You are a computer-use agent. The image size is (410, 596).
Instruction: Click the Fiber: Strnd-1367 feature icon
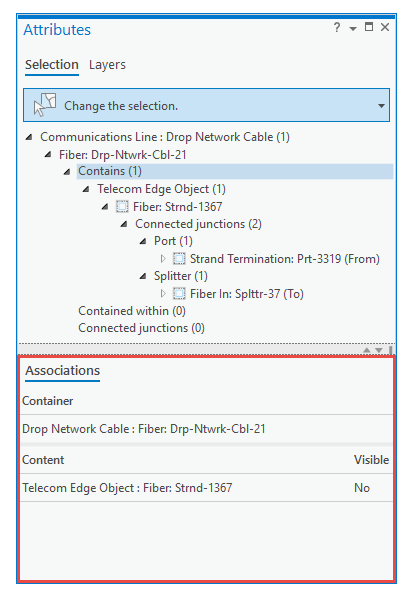(122, 207)
